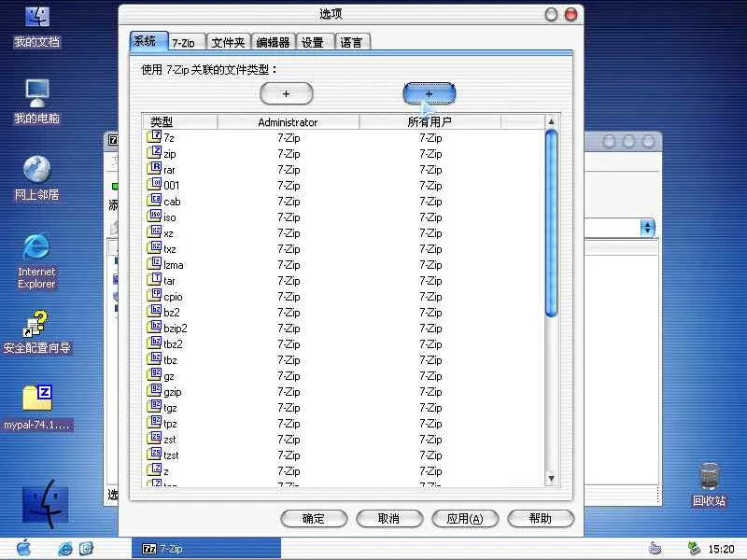Click the zip file type icon
The width and height of the screenshot is (747, 560).
click(154, 153)
